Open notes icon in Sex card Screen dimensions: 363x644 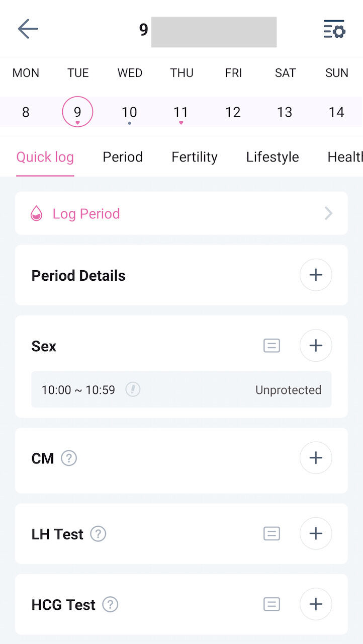click(271, 346)
